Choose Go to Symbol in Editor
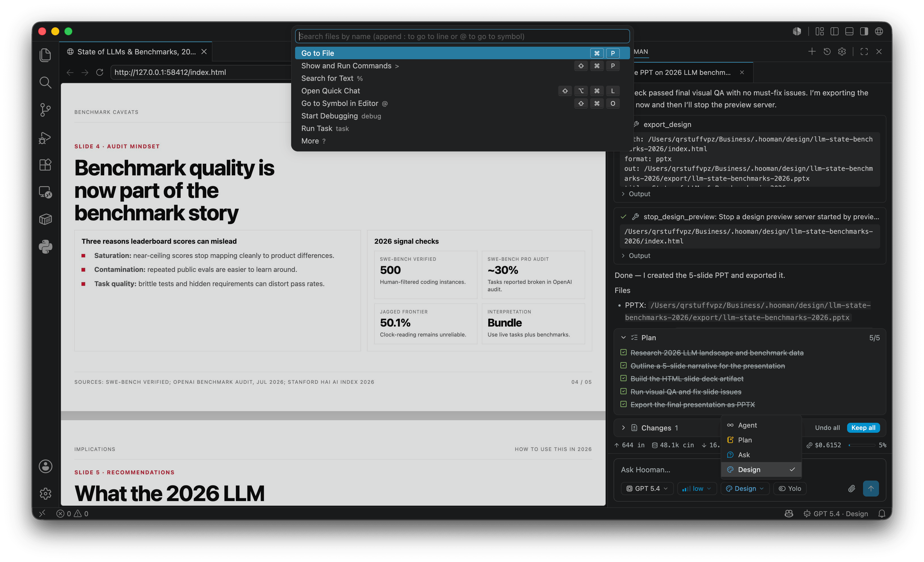Image resolution: width=924 pixels, height=562 pixels. tap(462, 103)
